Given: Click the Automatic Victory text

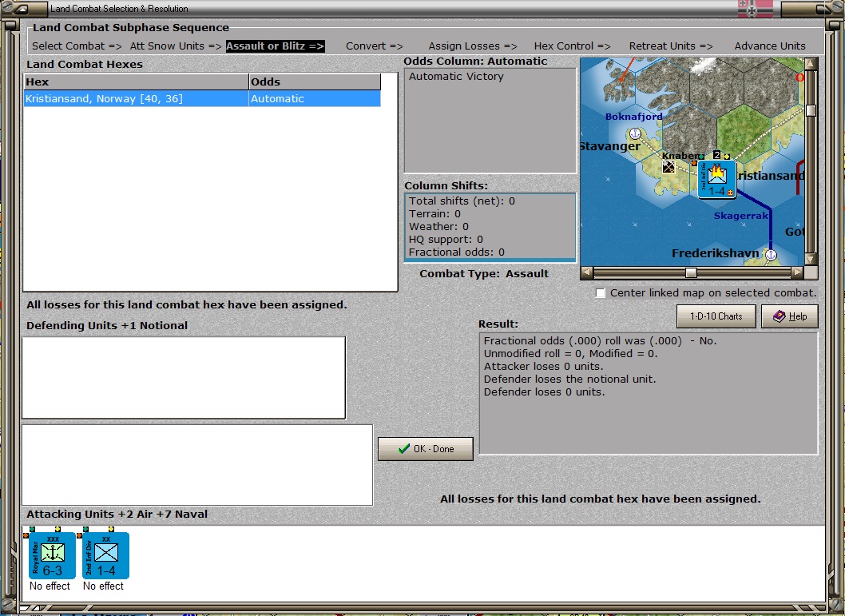Looking at the screenshot, I should pyautogui.click(x=456, y=77).
